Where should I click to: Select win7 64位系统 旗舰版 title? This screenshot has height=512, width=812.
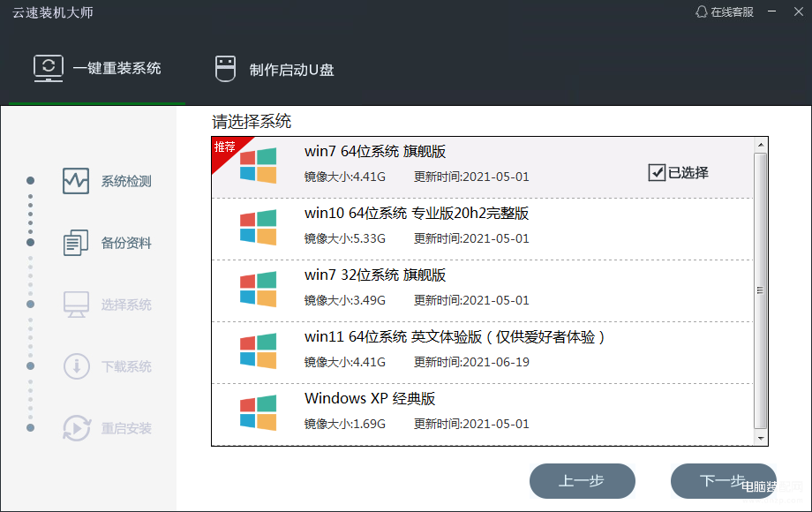[375, 151]
